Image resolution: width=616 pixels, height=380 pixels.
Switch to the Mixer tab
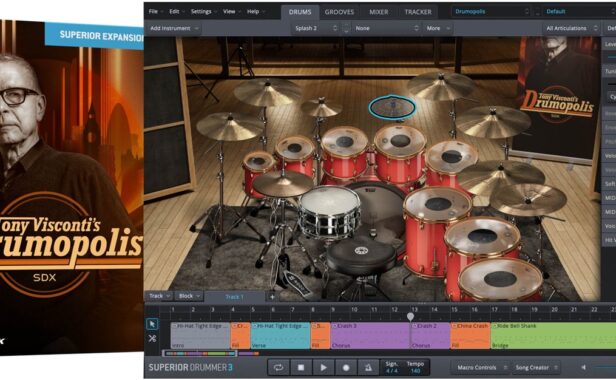(x=379, y=12)
